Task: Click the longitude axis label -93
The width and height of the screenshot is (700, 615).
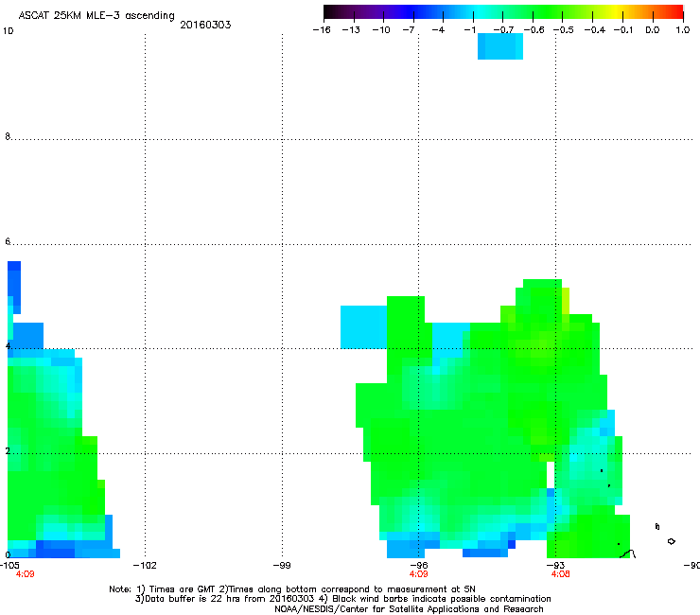Action: tap(556, 566)
